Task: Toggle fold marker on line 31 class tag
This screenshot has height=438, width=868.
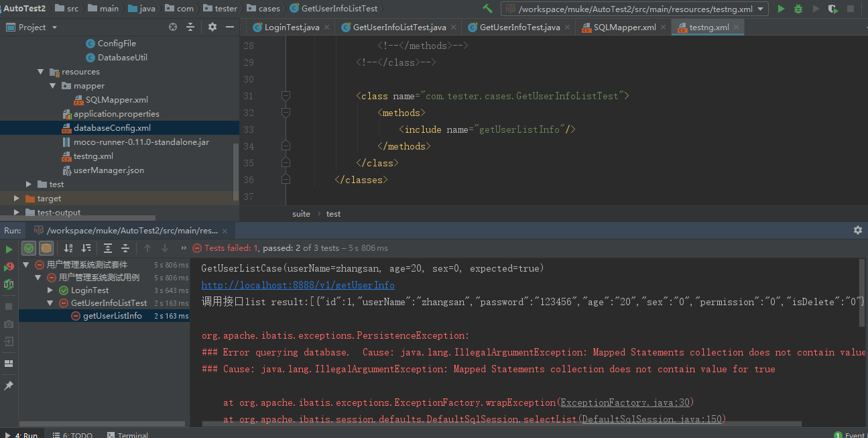Action: tap(286, 96)
